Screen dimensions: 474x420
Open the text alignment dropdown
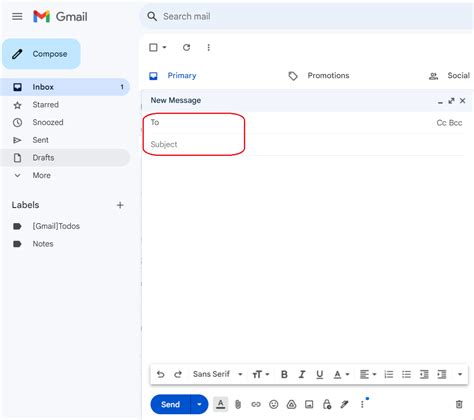click(368, 375)
